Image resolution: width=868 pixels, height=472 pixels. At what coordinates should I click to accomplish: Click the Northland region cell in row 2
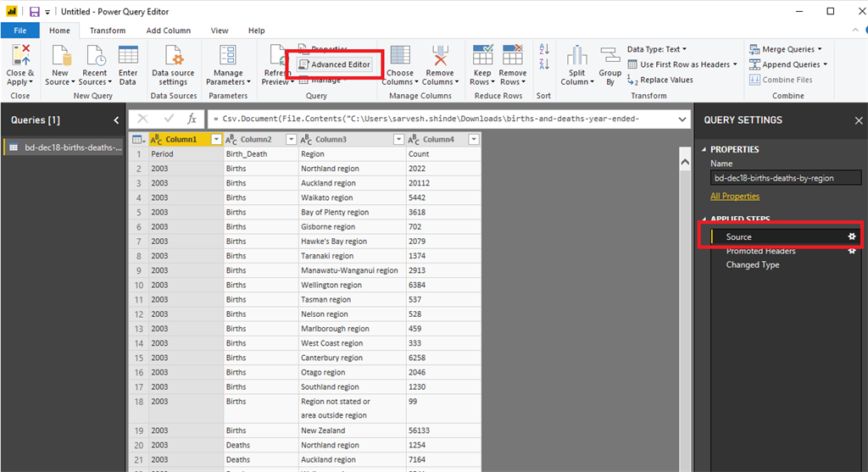(352, 169)
